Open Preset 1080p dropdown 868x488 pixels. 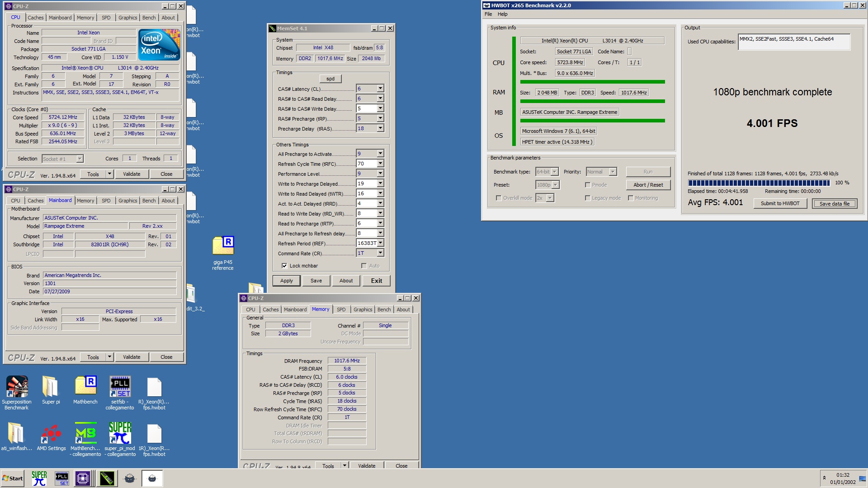pyautogui.click(x=556, y=185)
